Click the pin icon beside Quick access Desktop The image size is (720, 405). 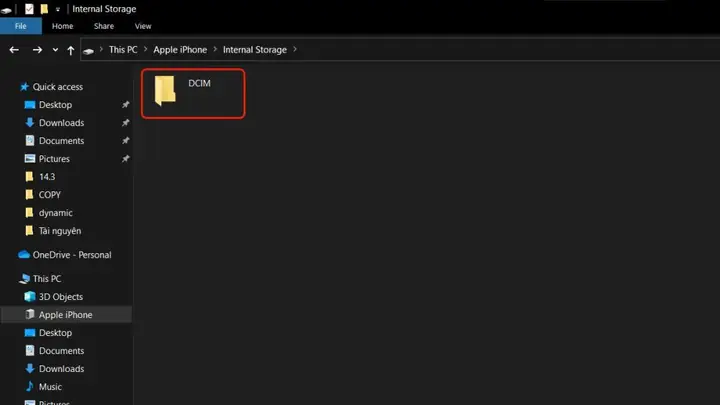tap(125, 105)
